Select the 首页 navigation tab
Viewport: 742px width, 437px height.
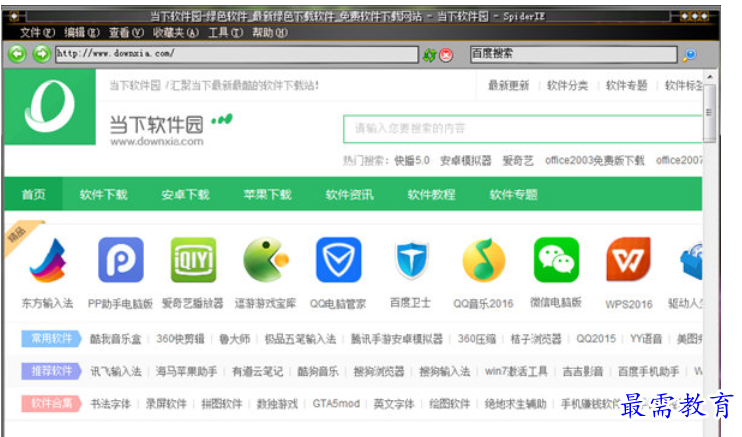pos(34,194)
